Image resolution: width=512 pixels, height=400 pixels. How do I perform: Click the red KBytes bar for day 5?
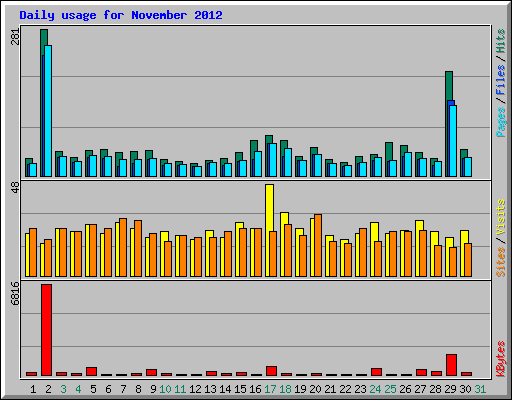(91, 372)
